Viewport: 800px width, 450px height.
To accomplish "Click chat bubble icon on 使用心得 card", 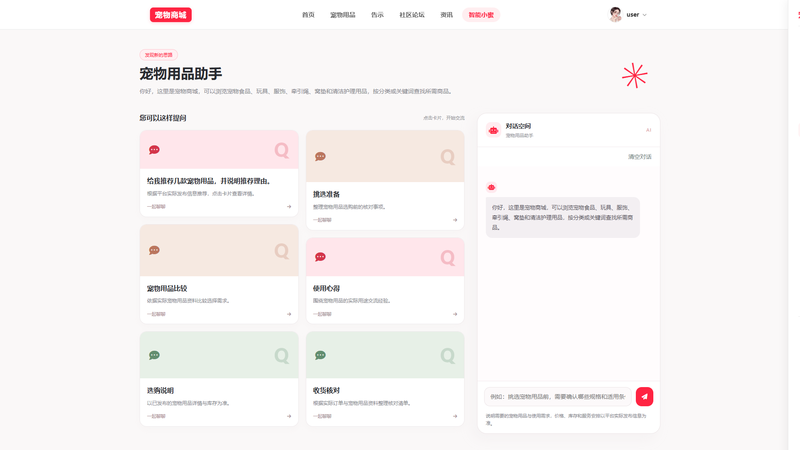I will 320,257.
